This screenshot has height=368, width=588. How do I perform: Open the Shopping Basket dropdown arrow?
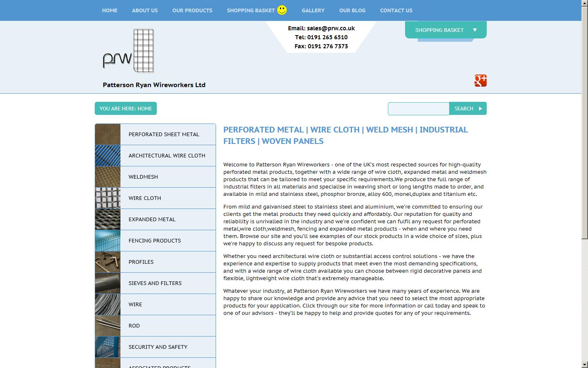(474, 29)
